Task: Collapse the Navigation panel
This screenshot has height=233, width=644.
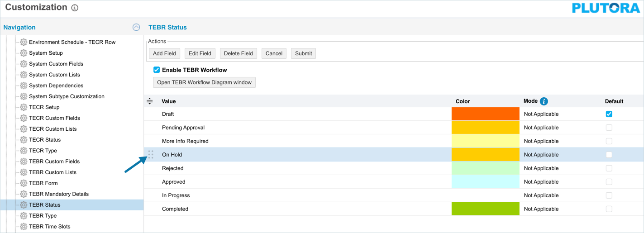Action: point(136,27)
